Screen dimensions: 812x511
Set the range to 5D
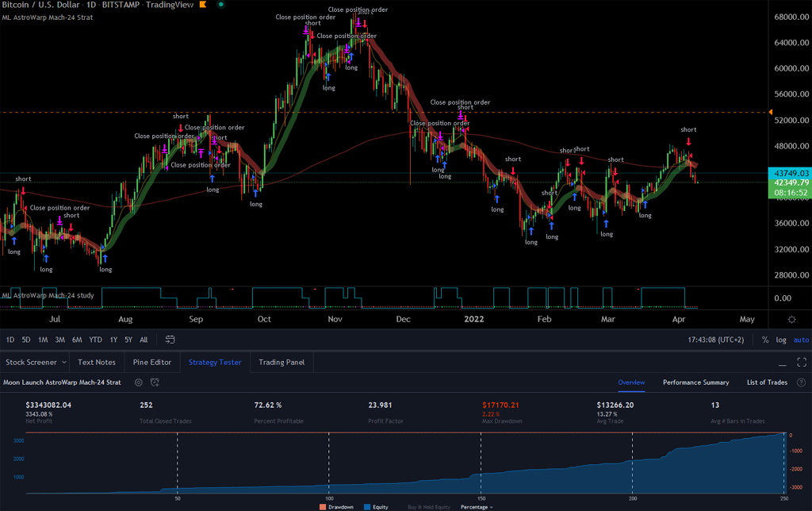point(26,340)
